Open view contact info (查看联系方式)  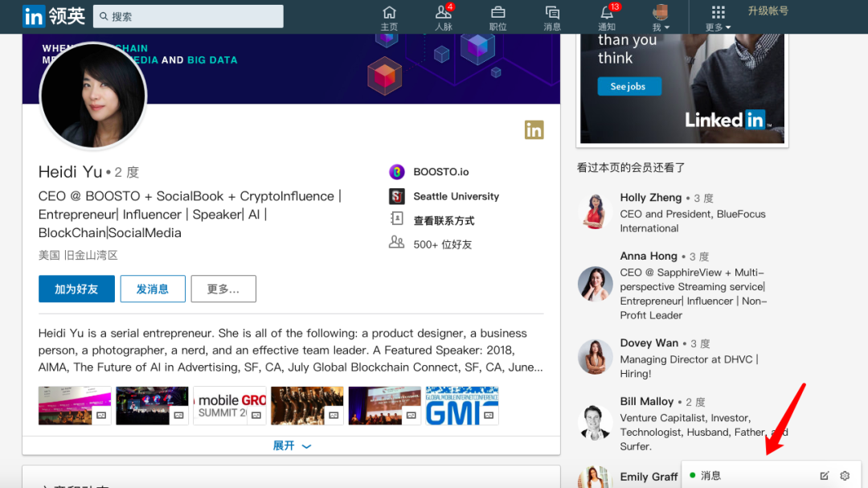444,220
